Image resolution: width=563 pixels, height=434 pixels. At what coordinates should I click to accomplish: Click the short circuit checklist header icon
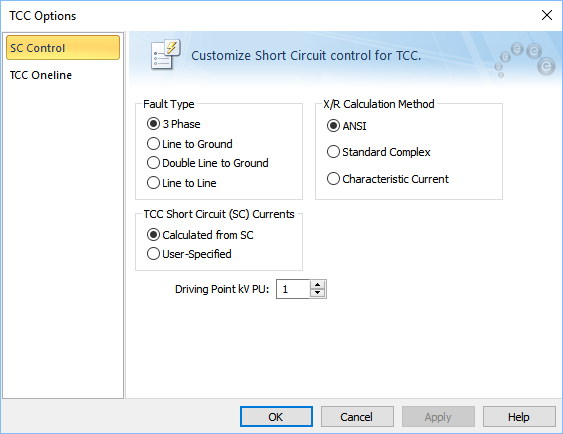(165, 55)
